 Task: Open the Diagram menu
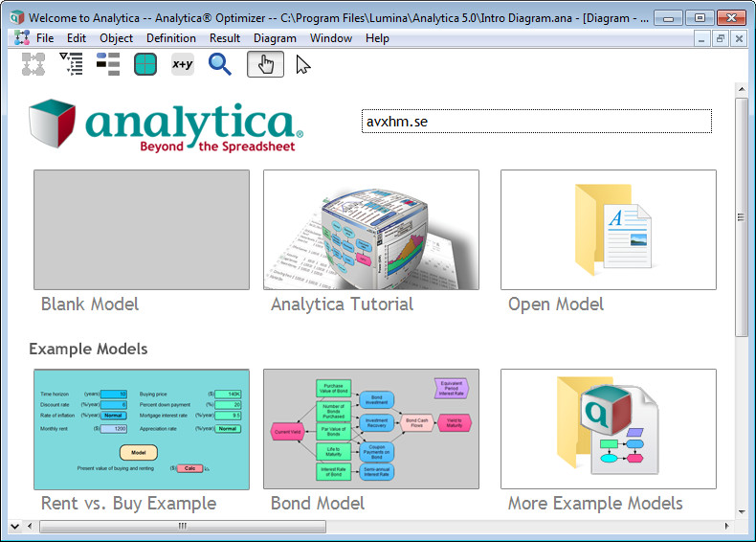click(x=275, y=38)
